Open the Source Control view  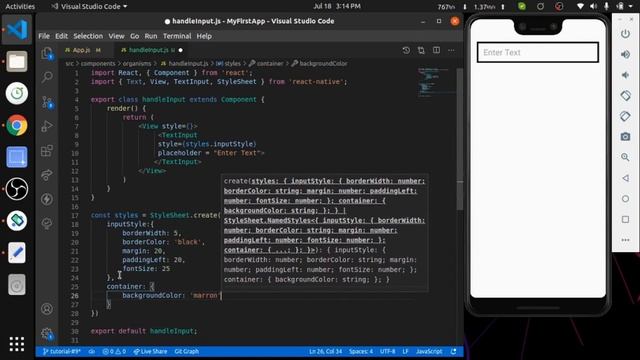pos(47,102)
